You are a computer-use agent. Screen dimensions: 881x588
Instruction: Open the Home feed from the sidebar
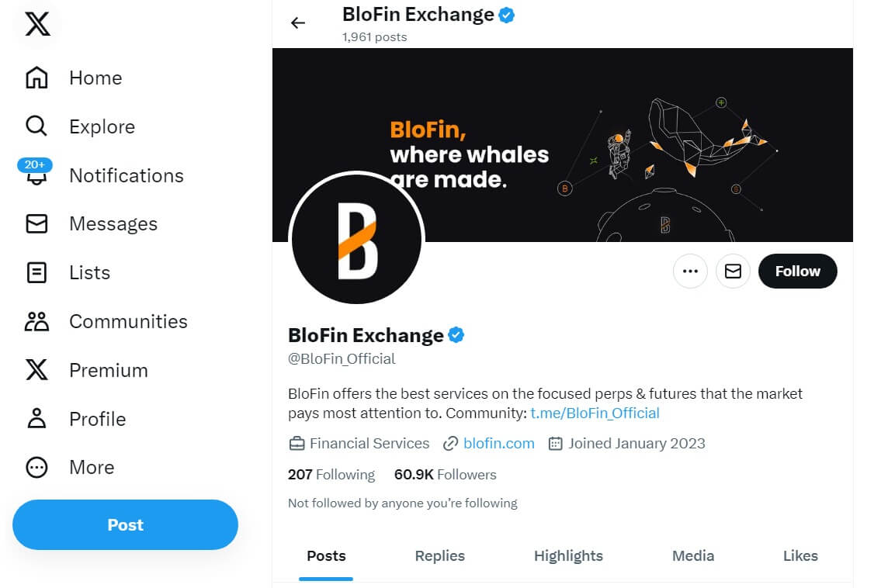coord(95,78)
